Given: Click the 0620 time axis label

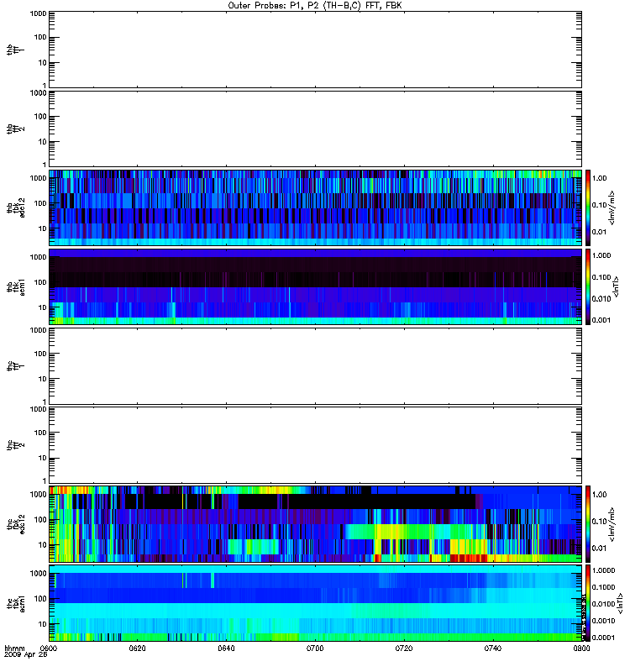Looking at the screenshot, I should [x=138, y=648].
